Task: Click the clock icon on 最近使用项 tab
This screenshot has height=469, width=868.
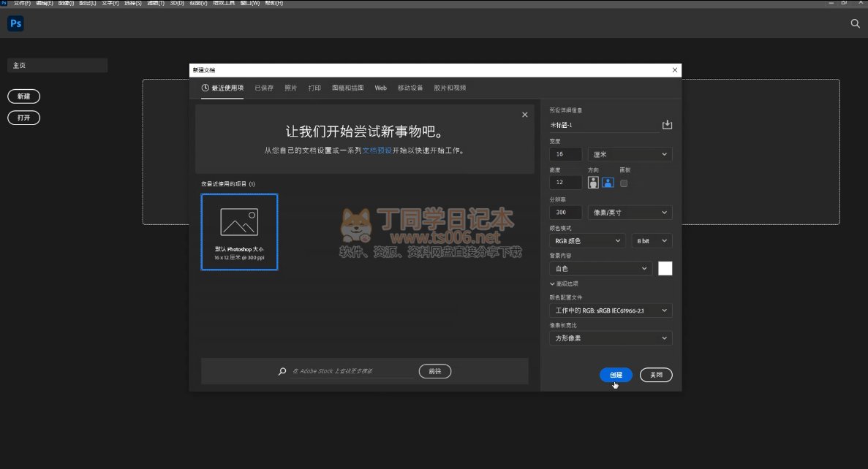Action: click(205, 88)
